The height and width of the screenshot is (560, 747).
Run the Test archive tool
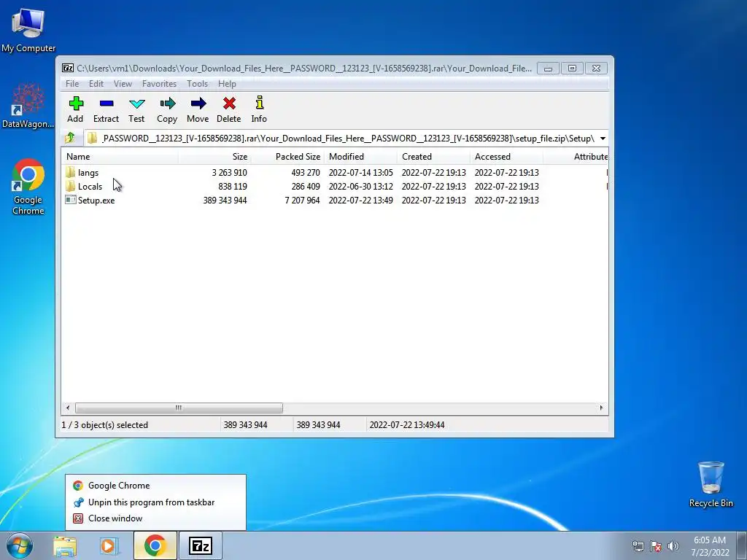click(x=136, y=110)
